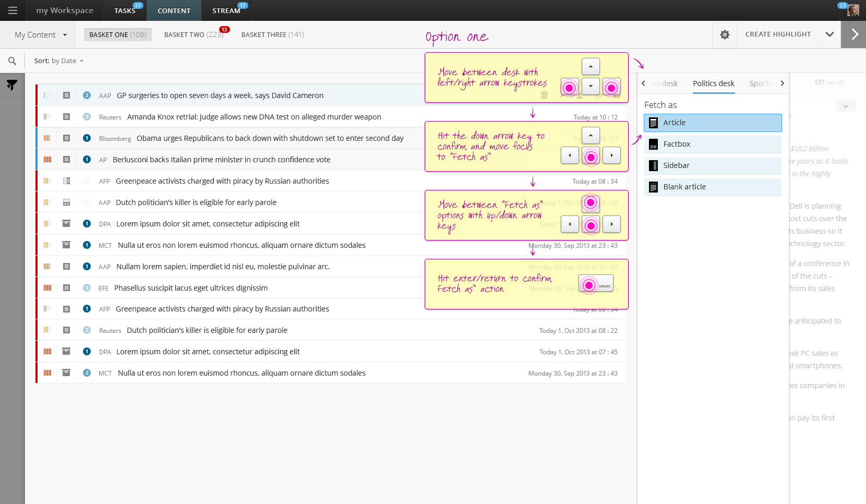Click the number 3 badge on the Amanda Knox row
The image size is (866, 504).
[87, 117]
